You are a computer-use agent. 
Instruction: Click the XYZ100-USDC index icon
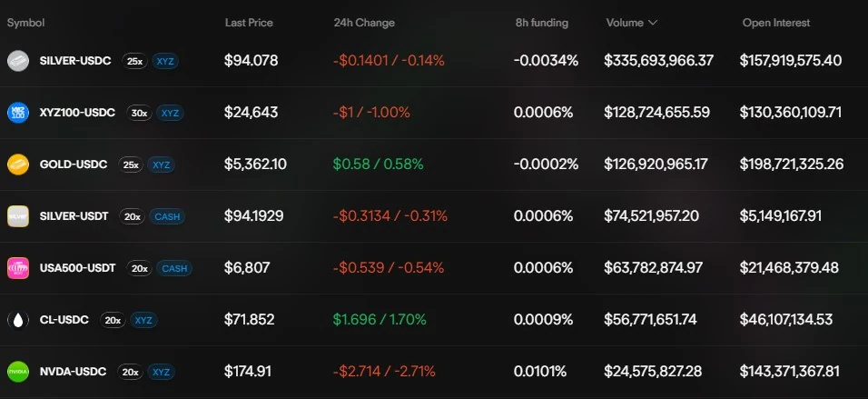[17, 113]
